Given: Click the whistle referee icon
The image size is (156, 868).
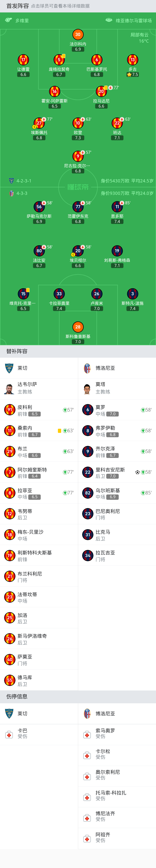Looking at the screenshot, I should [x=8, y=21].
